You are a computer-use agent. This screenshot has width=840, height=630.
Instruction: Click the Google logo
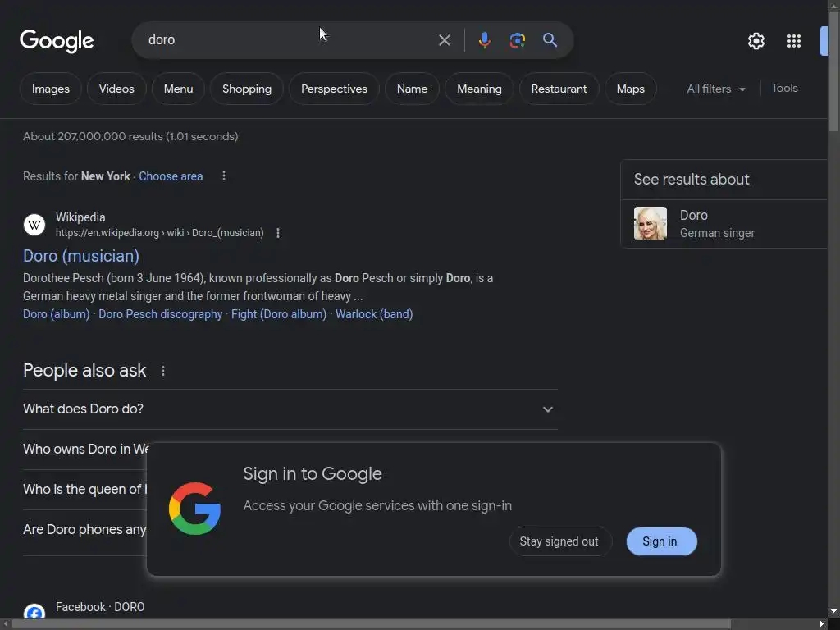click(x=57, y=41)
